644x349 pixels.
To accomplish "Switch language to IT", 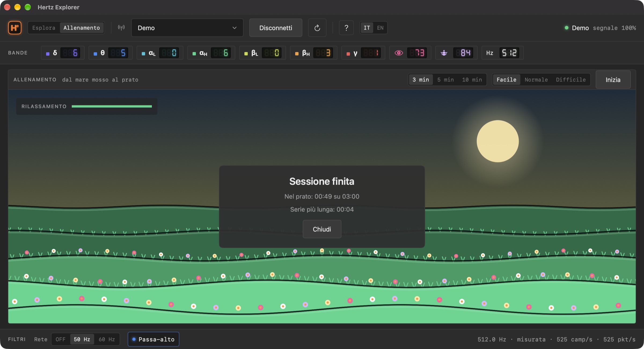I will pyautogui.click(x=367, y=28).
